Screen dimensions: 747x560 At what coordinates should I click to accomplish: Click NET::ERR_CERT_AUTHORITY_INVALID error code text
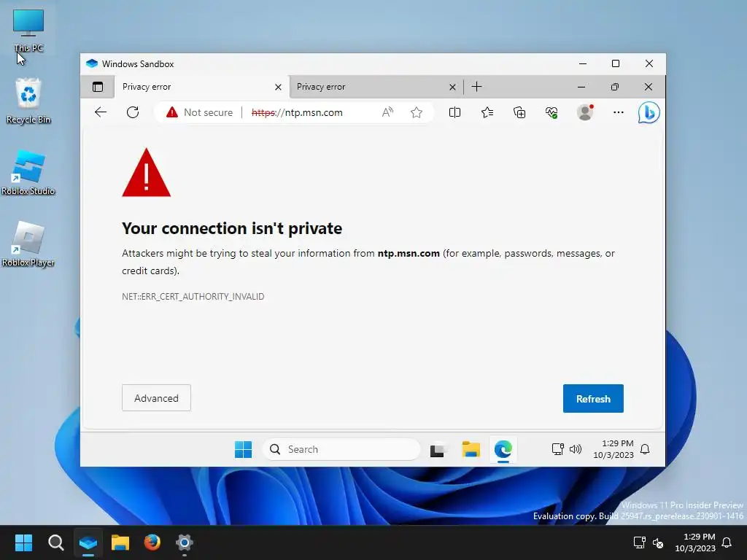tap(193, 296)
